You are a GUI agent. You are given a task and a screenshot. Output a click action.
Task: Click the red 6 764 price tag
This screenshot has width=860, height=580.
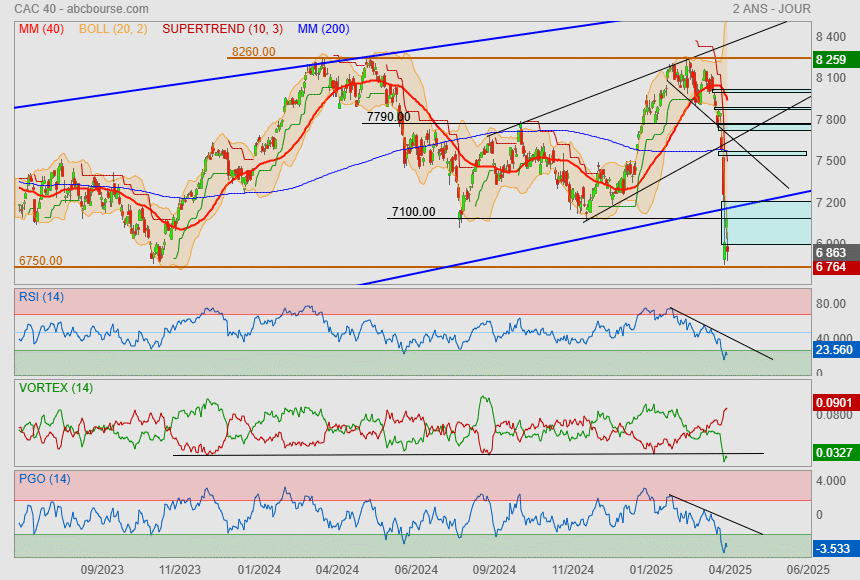click(836, 267)
